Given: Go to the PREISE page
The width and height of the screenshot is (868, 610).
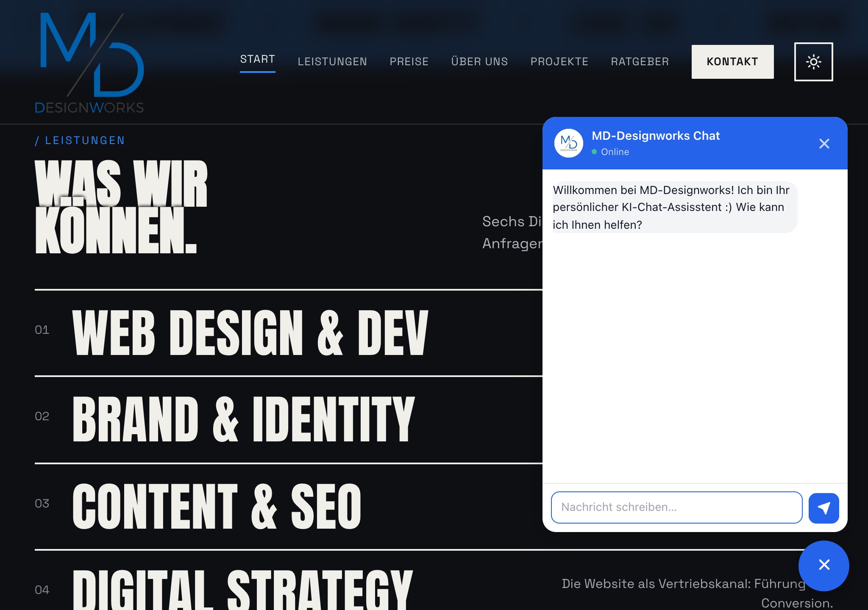Looking at the screenshot, I should pyautogui.click(x=409, y=62).
